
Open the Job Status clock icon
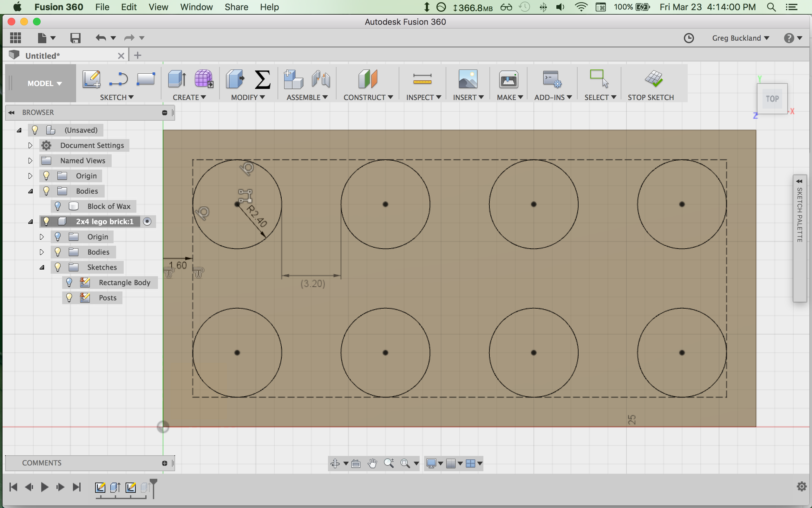689,38
